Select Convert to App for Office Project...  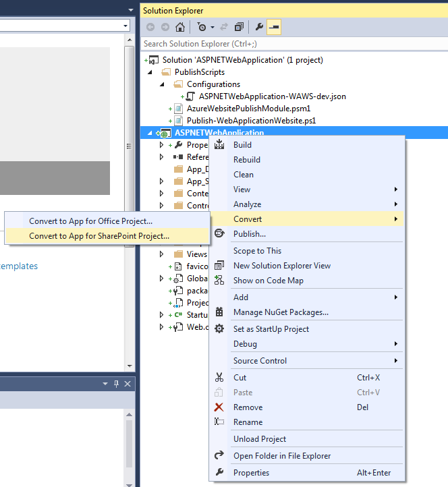tap(107, 221)
